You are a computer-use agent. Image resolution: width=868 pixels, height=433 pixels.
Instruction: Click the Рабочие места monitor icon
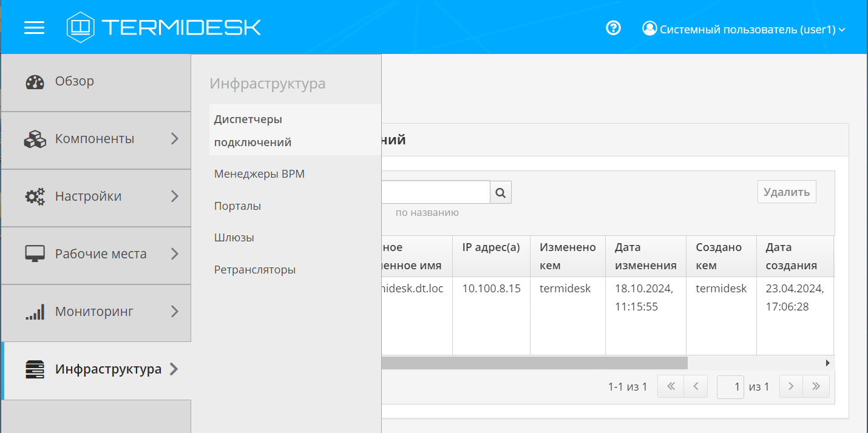35,254
